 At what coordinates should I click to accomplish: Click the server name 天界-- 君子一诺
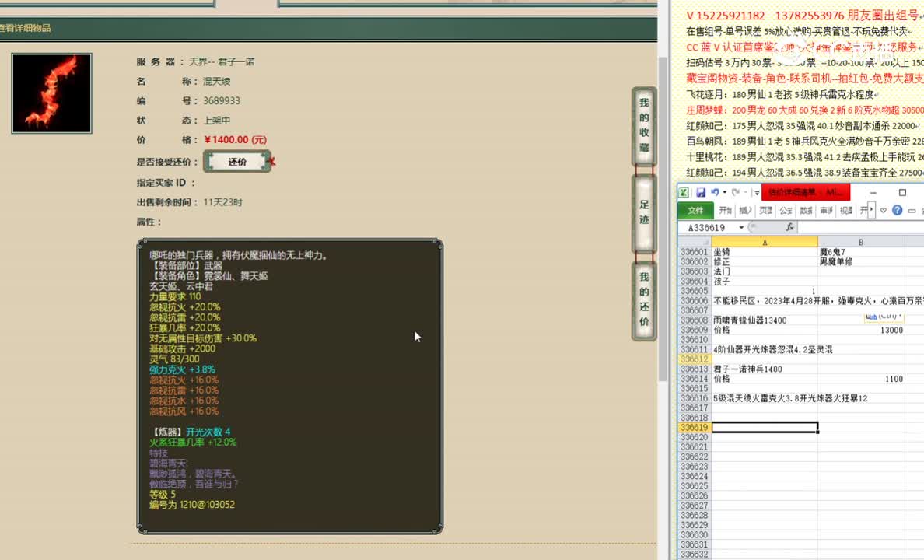tap(222, 61)
